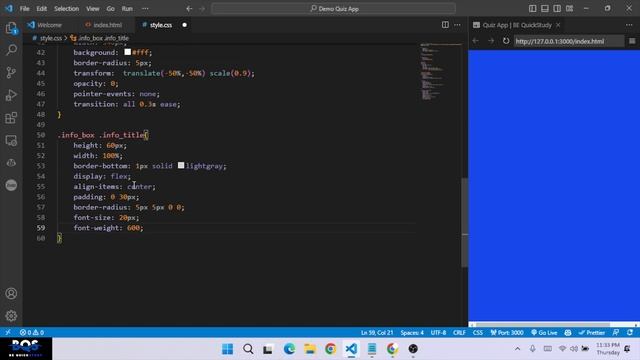The height and width of the screenshot is (360, 640).
Task: Open File Explorer from taskbar
Action: [x=310, y=349]
